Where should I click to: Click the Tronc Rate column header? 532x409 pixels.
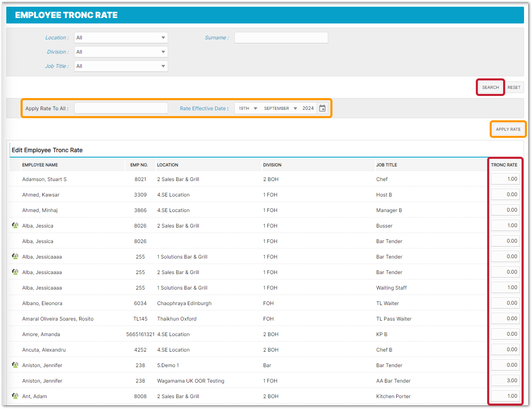click(504, 165)
